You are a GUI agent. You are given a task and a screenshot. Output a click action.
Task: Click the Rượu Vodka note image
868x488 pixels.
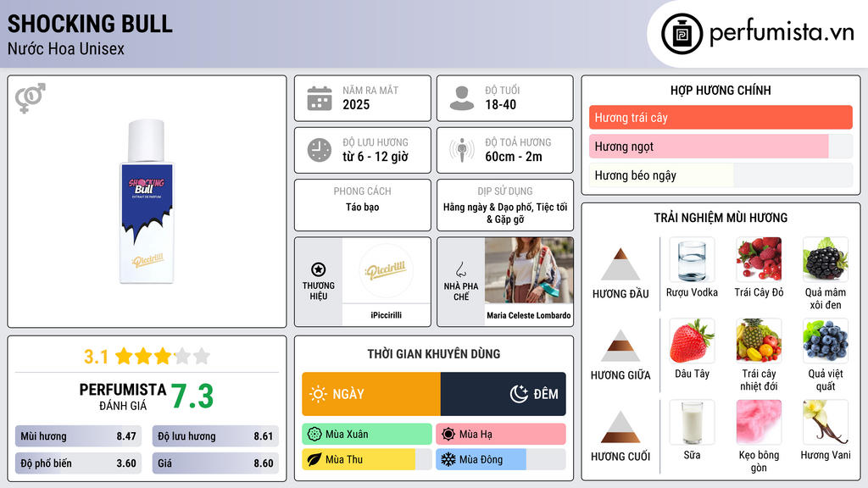click(692, 260)
